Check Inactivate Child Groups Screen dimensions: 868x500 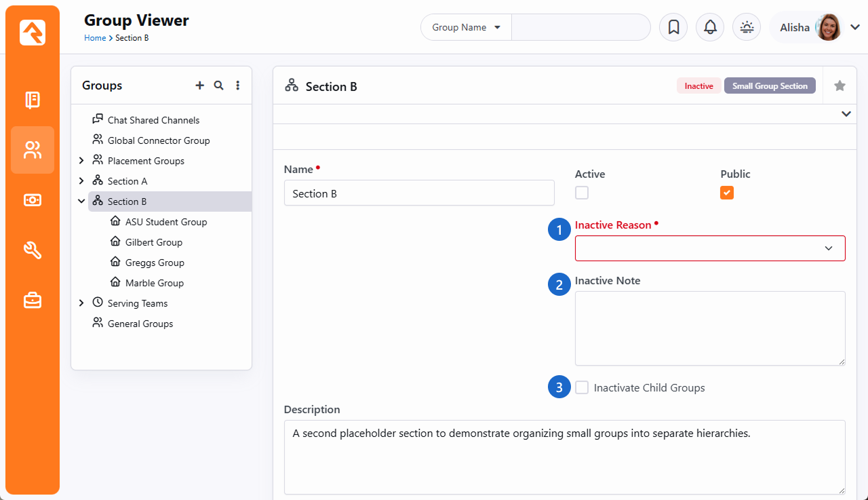pos(582,387)
